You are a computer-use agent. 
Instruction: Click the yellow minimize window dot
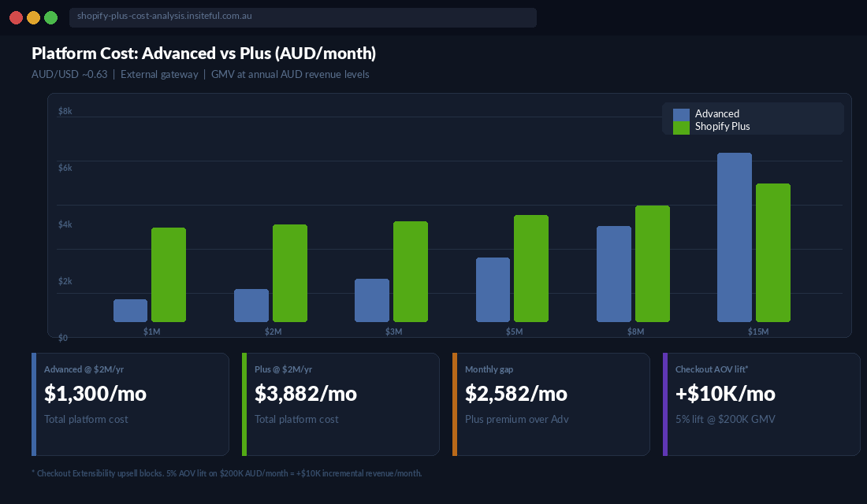33,17
